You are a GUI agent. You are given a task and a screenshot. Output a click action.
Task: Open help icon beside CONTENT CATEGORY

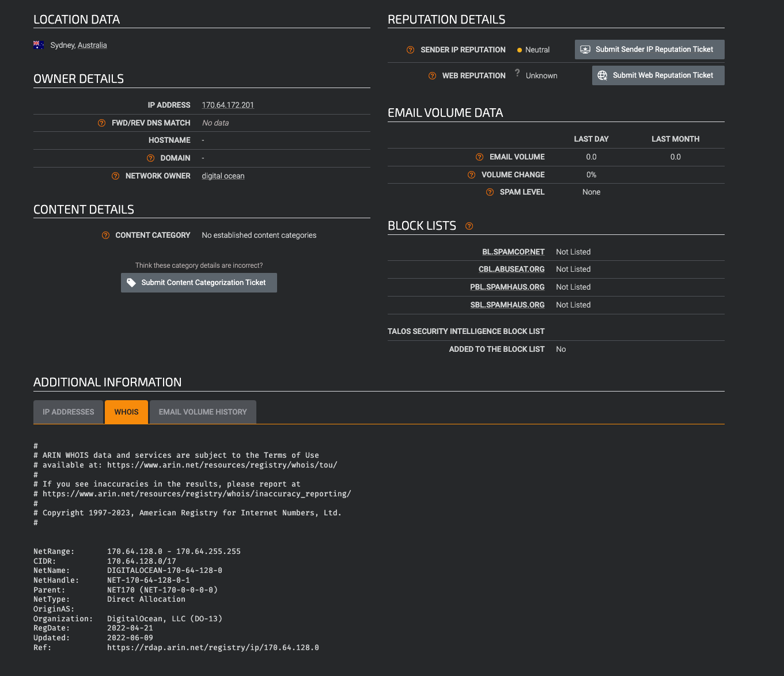(105, 235)
